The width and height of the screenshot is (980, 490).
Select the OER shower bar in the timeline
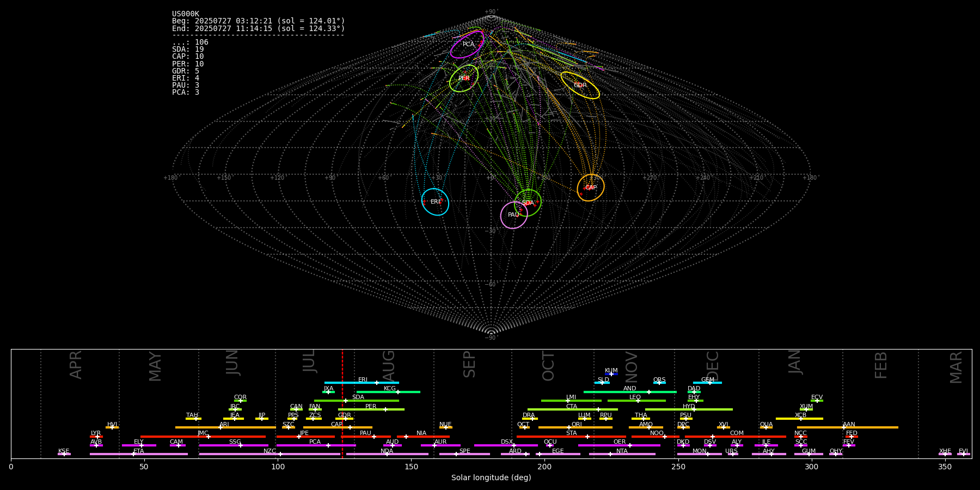pyautogui.click(x=619, y=445)
